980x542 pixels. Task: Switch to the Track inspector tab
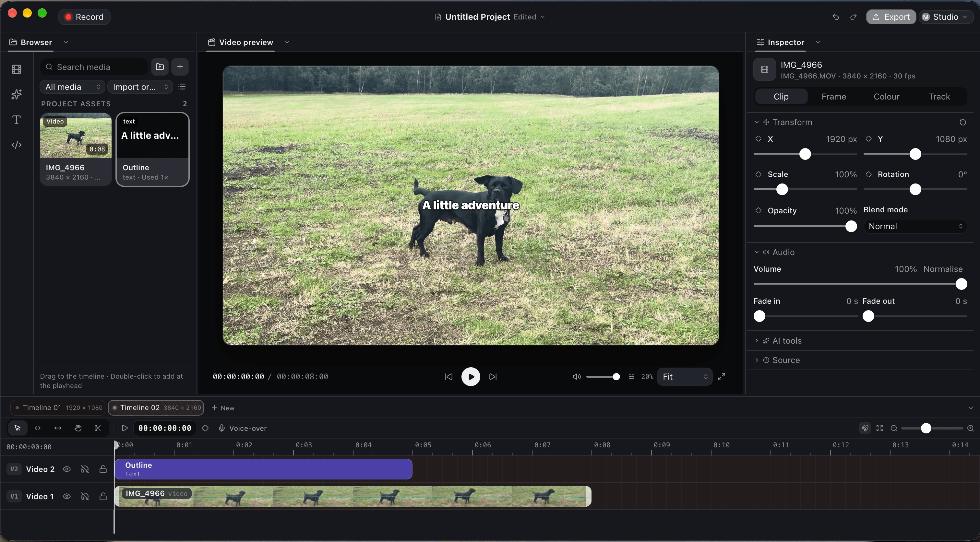939,97
